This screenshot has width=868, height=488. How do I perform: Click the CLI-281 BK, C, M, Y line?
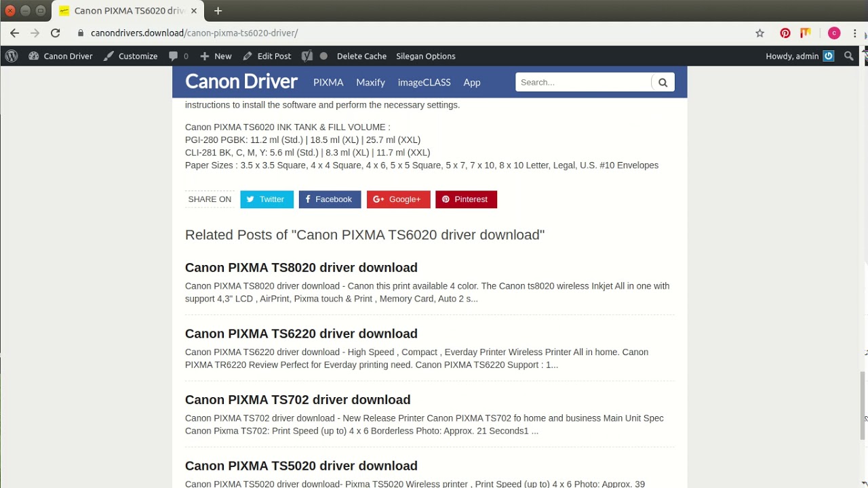tap(307, 152)
